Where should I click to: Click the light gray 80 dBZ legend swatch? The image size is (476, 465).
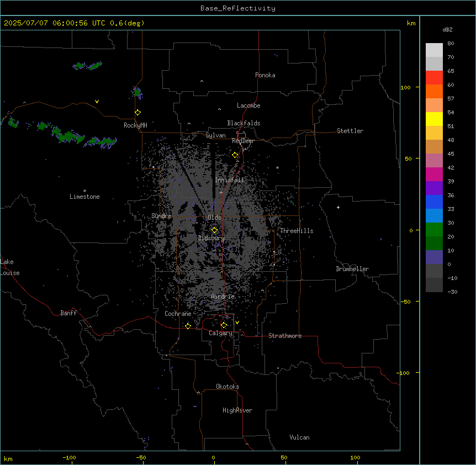(434, 50)
